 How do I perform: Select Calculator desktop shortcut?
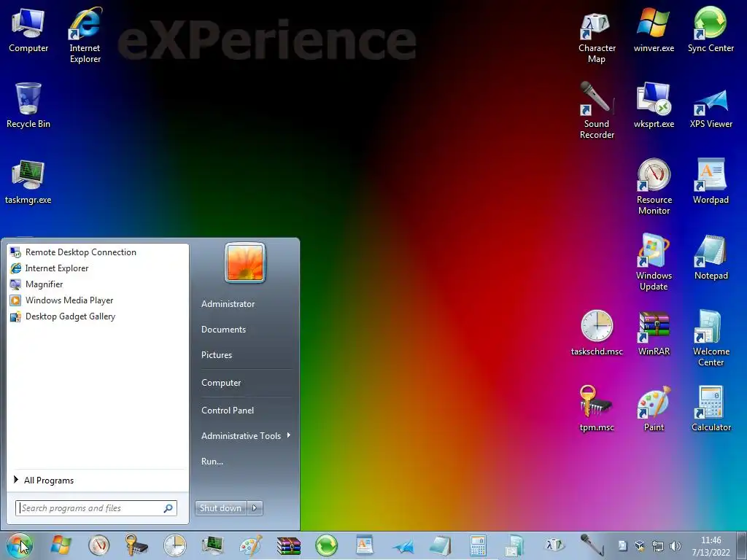711,408
